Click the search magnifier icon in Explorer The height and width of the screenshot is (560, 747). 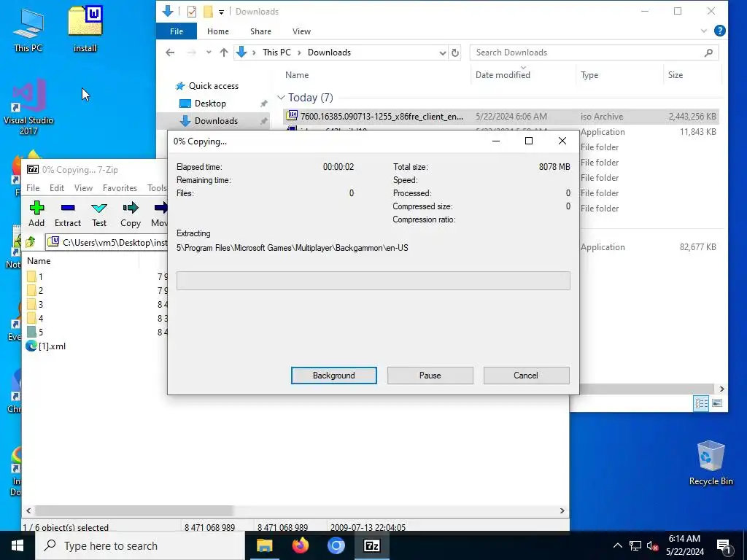click(708, 52)
